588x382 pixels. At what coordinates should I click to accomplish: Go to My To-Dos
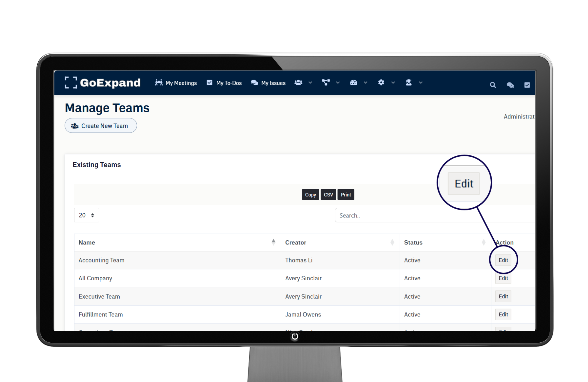click(224, 83)
